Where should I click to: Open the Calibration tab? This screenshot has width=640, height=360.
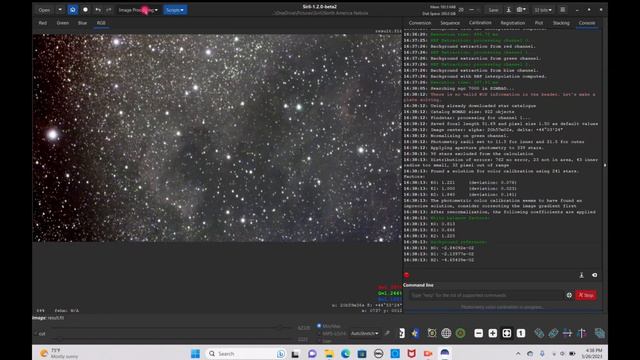(480, 23)
